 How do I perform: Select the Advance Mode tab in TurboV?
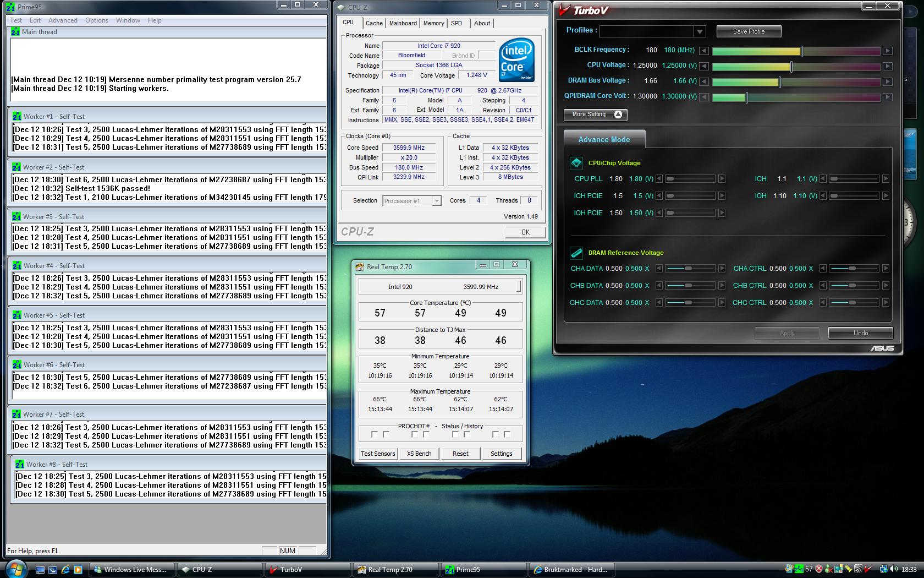pos(604,139)
